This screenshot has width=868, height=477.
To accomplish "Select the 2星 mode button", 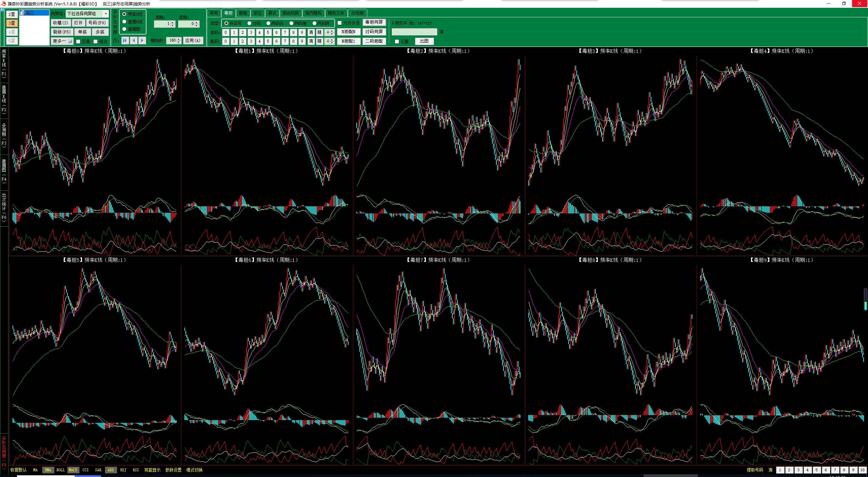I will click(12, 14).
